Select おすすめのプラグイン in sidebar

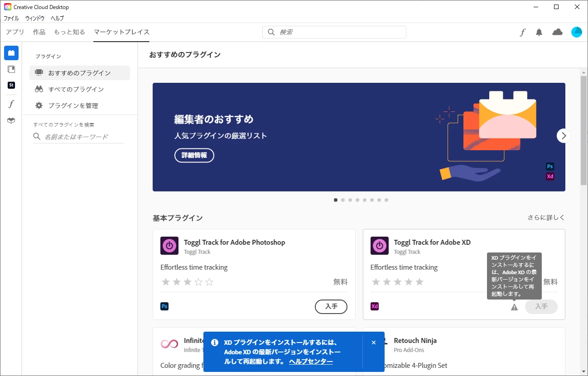click(x=80, y=73)
